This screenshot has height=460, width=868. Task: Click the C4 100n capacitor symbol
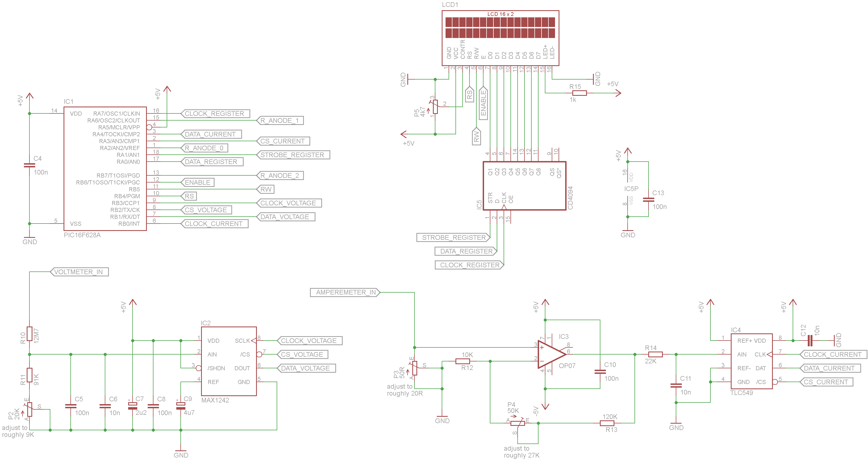(29, 165)
